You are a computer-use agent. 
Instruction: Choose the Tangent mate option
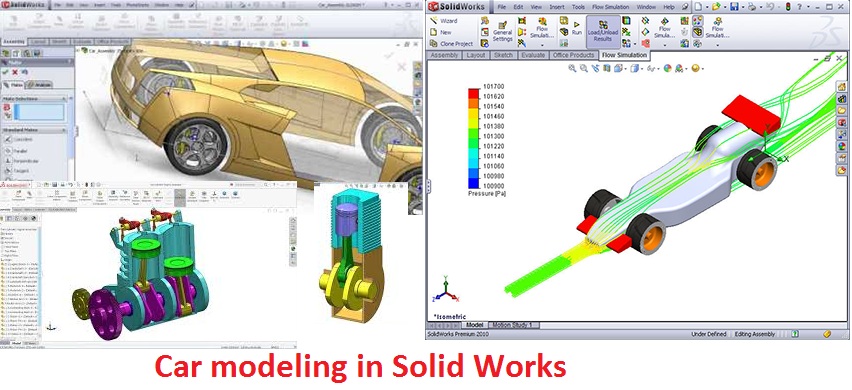(16, 171)
